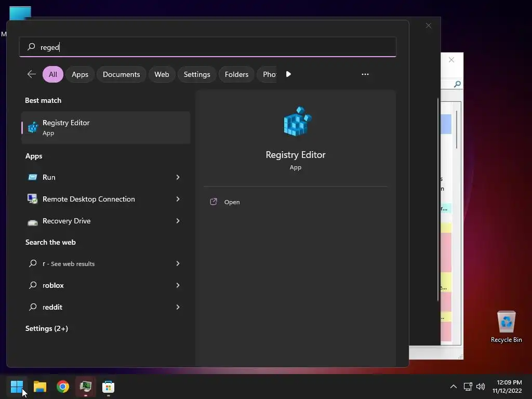The height and width of the screenshot is (399, 532).
Task: Click the Run app icon
Action: 33,177
